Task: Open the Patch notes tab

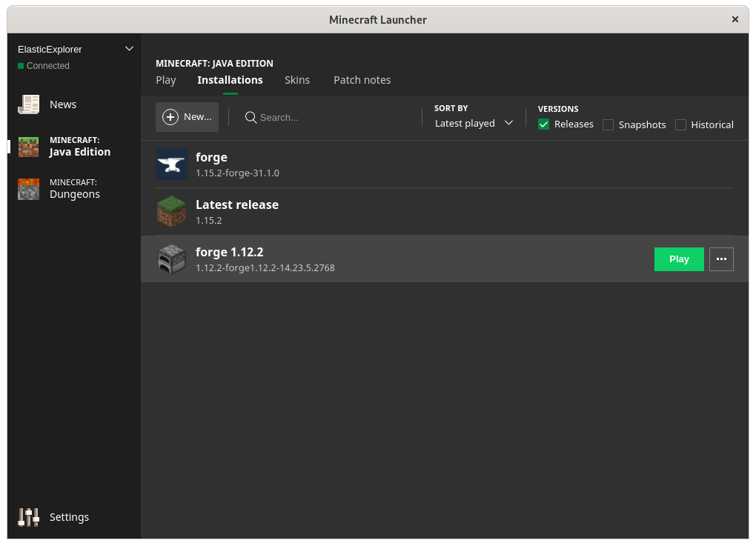Action: tap(362, 80)
